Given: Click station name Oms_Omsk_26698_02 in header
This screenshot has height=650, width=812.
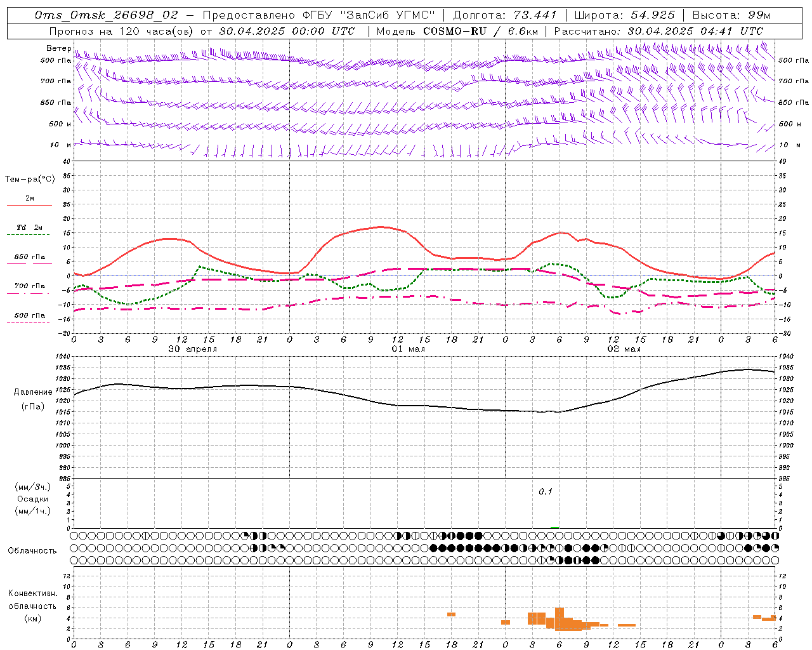Looking at the screenshot, I should 107,15.
